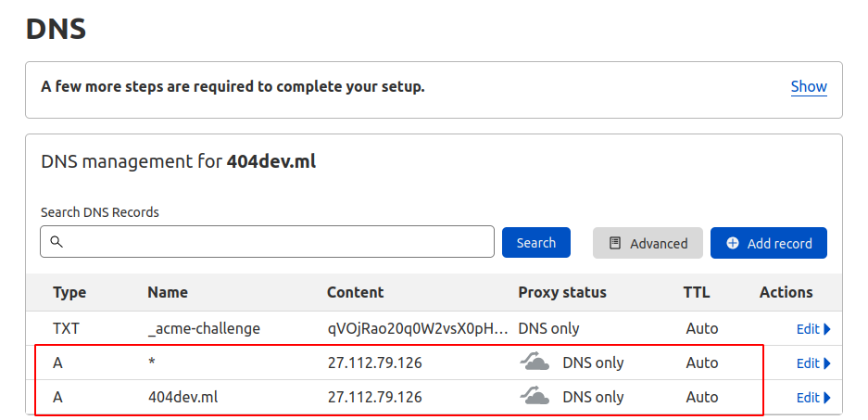Viewport: 868px width, 420px height.
Task: Show the remaining setup steps
Action: click(809, 87)
